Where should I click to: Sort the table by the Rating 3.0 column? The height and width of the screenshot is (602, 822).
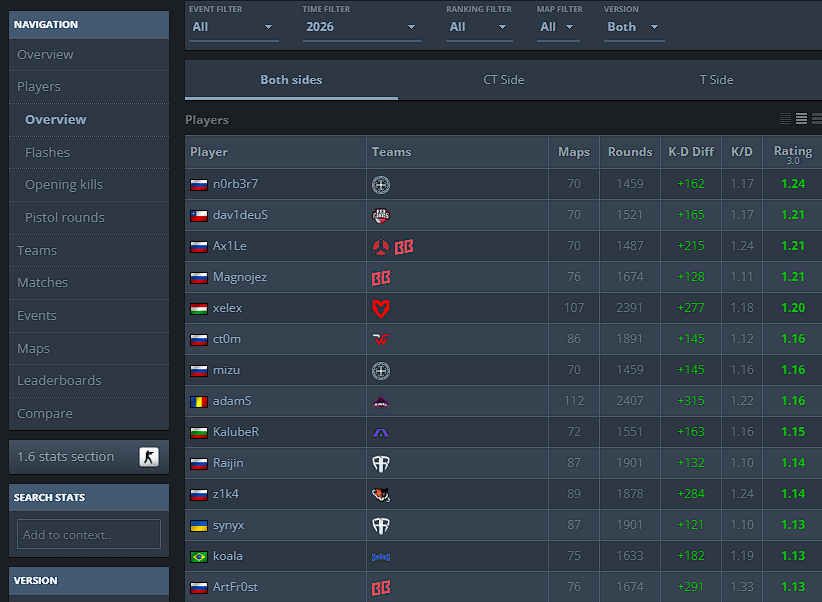793,153
